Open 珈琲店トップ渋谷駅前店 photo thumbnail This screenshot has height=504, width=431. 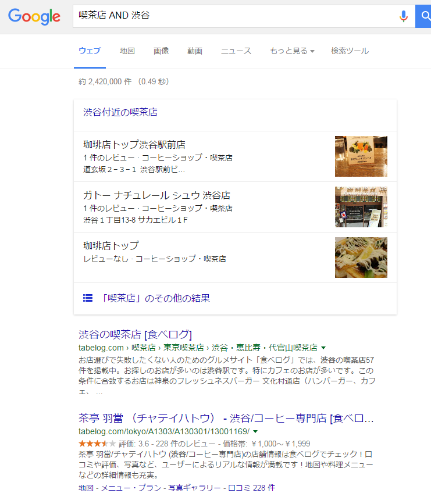point(361,156)
